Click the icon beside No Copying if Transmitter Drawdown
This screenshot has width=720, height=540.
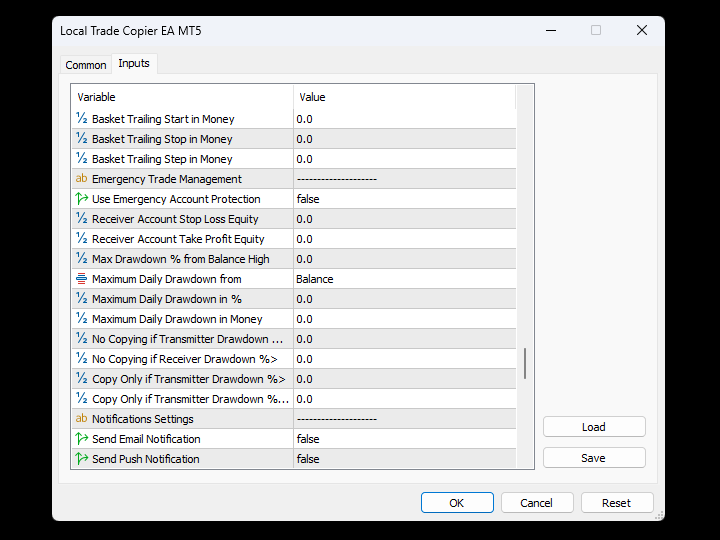point(82,339)
